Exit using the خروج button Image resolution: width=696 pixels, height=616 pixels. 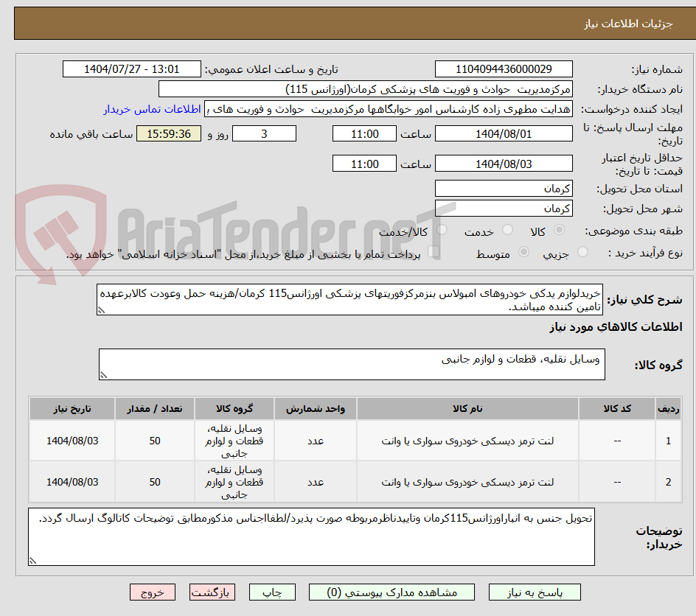coord(153,592)
